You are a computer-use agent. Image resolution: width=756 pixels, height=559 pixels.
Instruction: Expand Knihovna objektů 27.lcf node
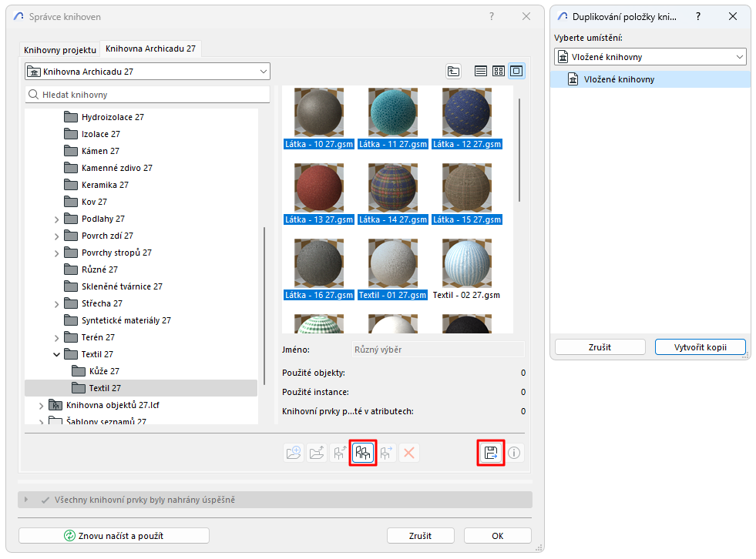tap(41, 406)
